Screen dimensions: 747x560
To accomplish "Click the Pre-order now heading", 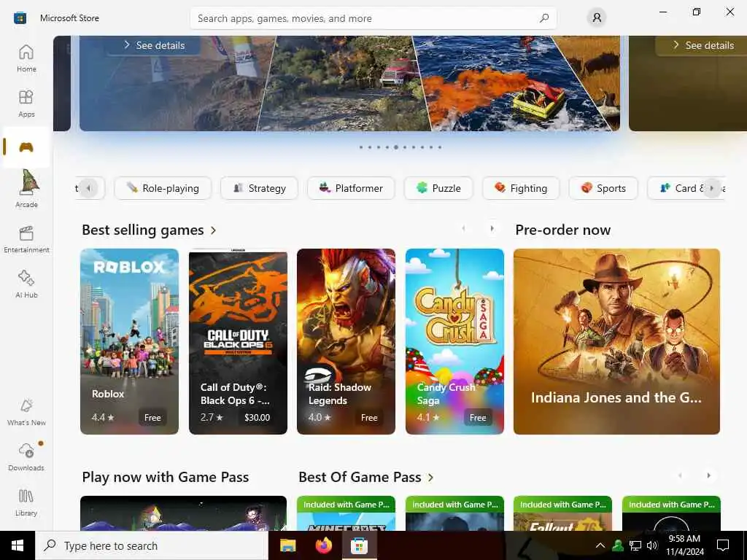I will [562, 230].
